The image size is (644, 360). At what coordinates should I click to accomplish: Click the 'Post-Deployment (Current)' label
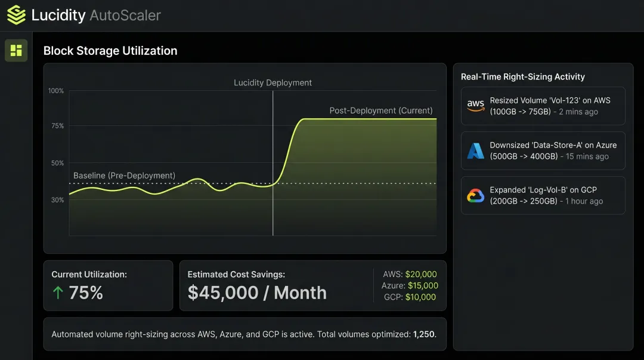tap(381, 110)
